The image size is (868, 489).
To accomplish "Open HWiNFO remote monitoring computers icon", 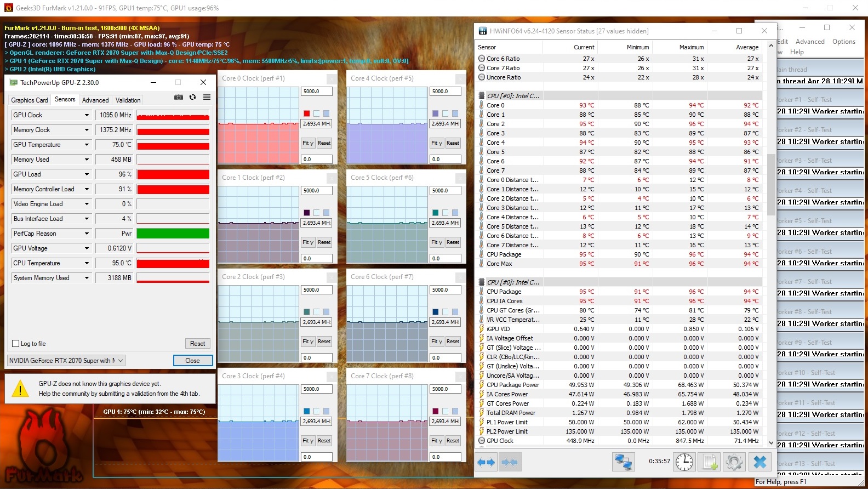I will 623,462.
